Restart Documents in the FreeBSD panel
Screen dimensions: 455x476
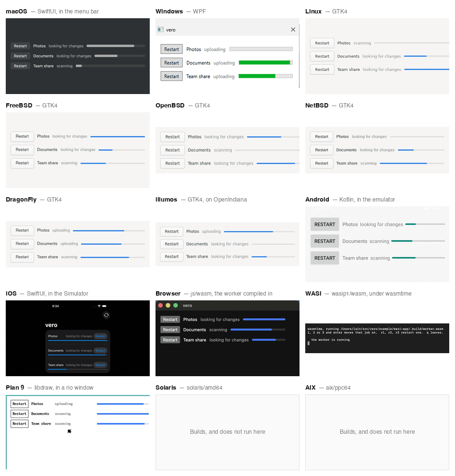[22, 150]
